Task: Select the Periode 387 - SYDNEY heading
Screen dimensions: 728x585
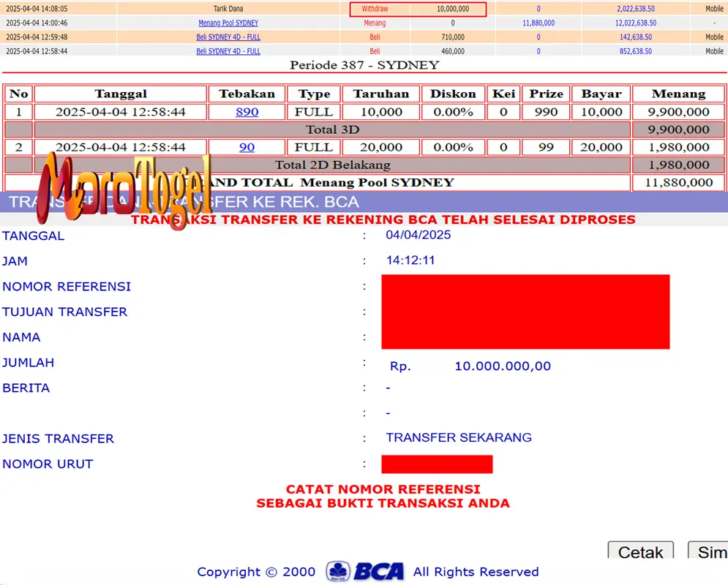Action: click(364, 65)
